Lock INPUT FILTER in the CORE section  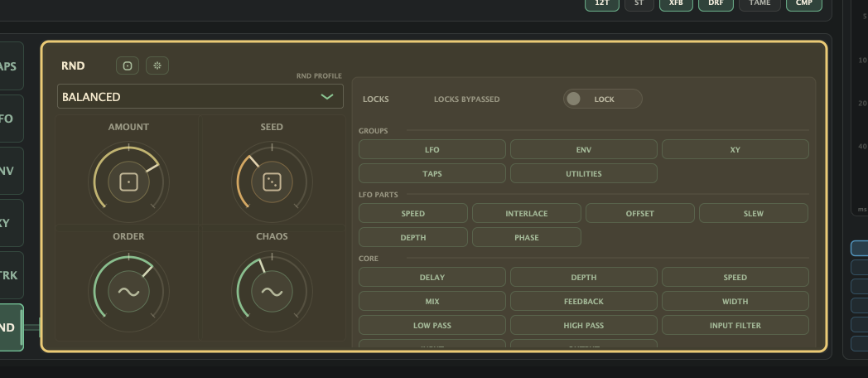(735, 325)
